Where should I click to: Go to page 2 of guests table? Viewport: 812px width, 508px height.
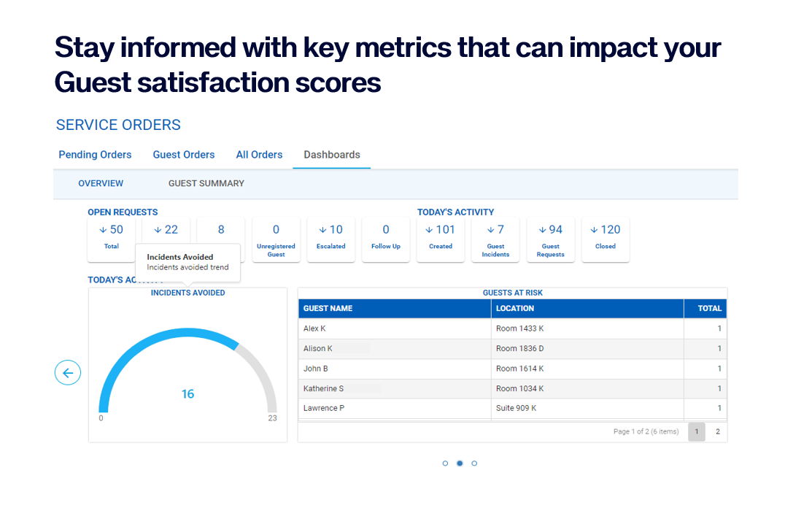click(x=718, y=431)
